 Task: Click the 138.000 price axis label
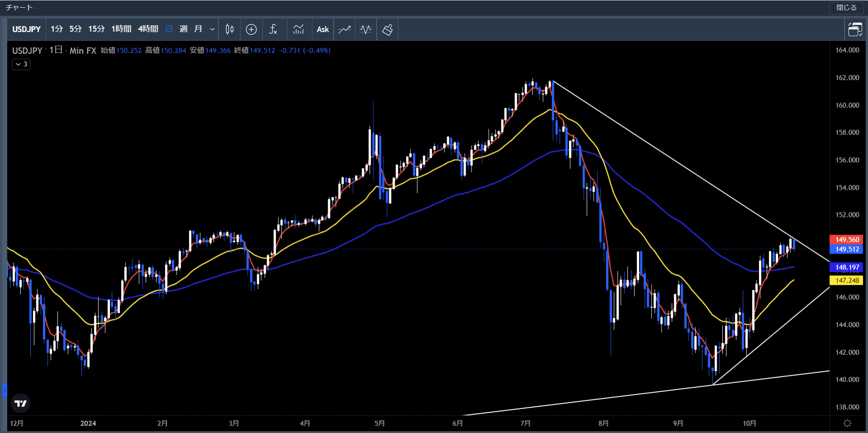pos(847,407)
